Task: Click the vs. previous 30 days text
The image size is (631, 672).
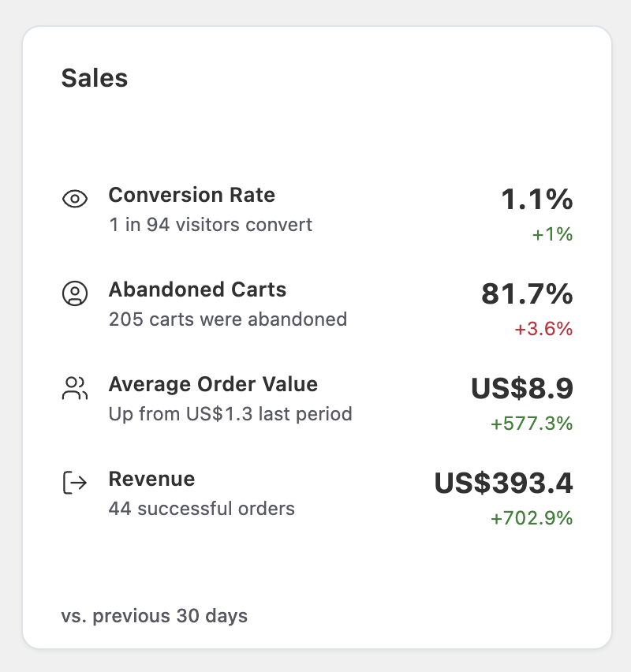Action: click(155, 616)
